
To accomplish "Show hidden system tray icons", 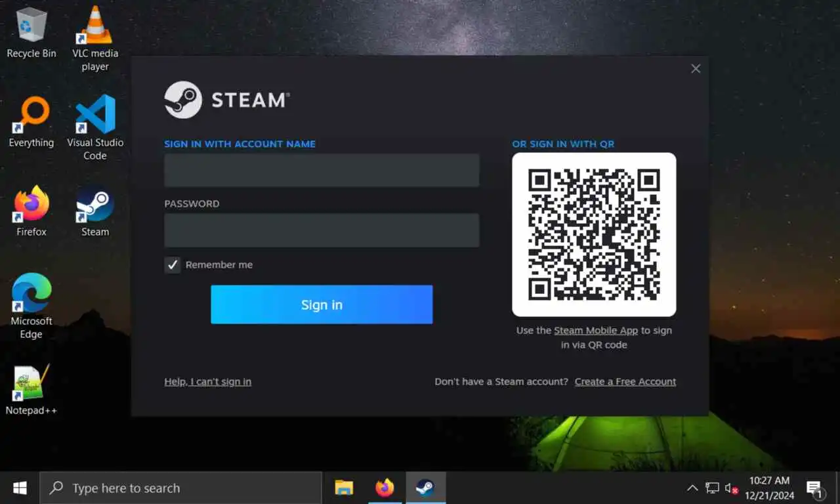I will (x=692, y=488).
